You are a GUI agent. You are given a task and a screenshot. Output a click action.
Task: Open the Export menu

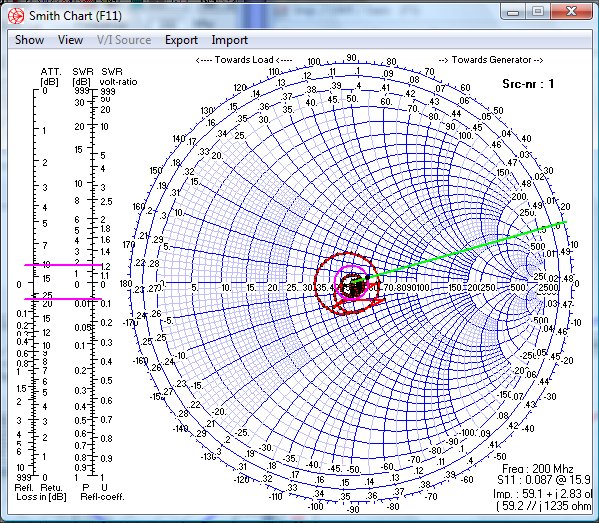pos(181,40)
